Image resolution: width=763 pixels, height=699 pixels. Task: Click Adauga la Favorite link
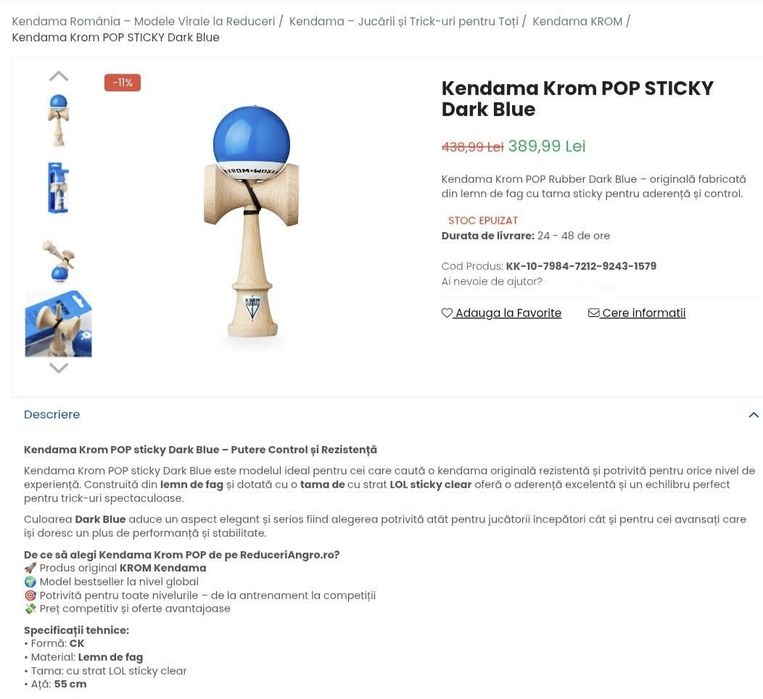tap(508, 313)
